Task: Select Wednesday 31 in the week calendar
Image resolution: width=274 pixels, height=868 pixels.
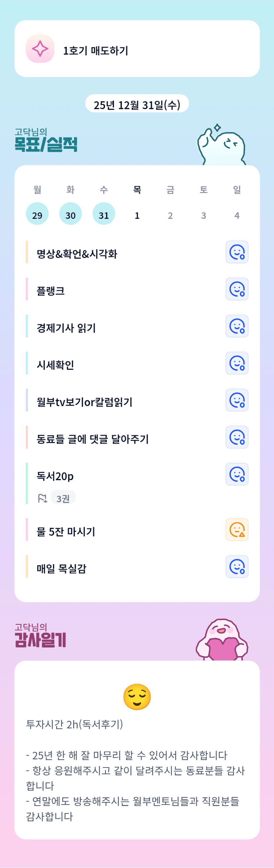Action: 104,214
